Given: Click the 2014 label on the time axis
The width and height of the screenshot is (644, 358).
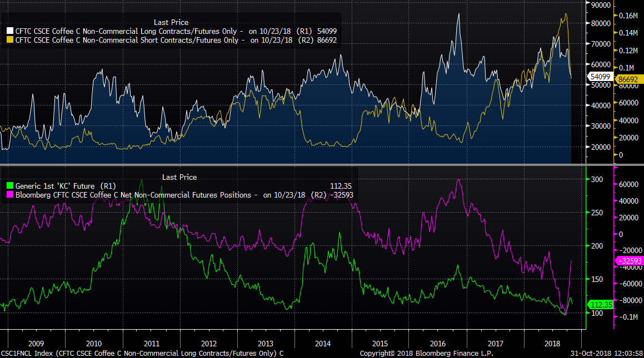Looking at the screenshot, I should coord(323,343).
